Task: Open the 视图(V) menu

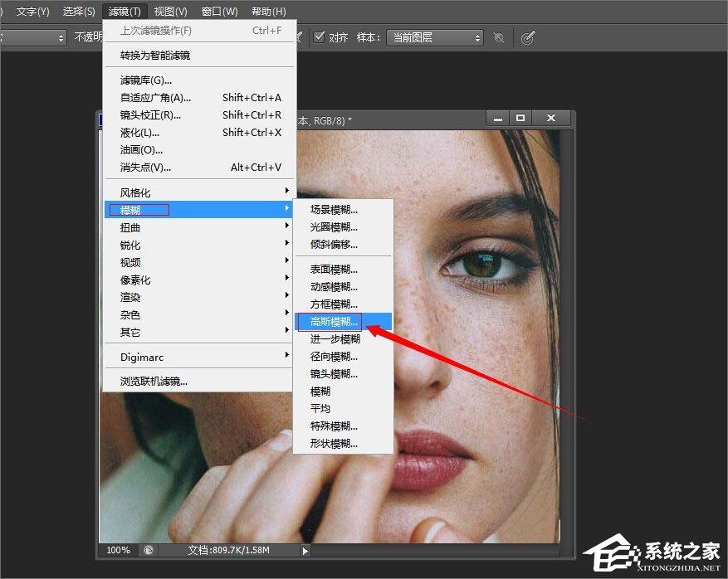Action: click(x=169, y=11)
